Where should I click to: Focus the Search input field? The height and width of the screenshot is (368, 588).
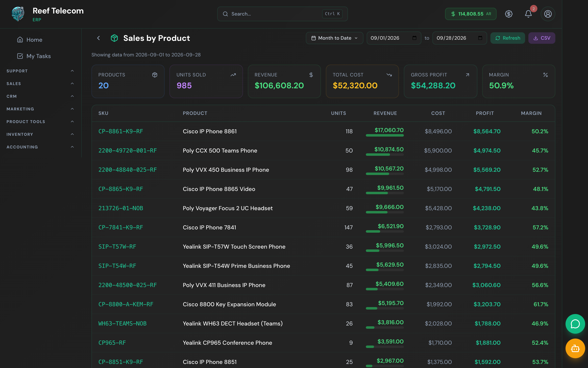[x=282, y=14]
